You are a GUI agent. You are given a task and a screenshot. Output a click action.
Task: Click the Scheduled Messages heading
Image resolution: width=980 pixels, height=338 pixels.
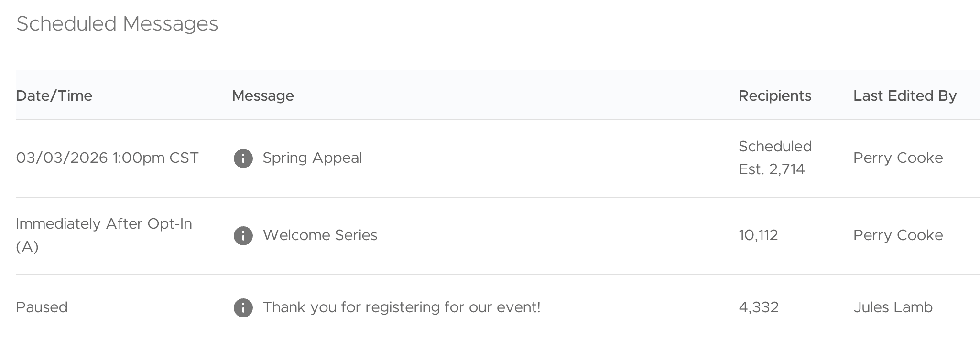[117, 24]
